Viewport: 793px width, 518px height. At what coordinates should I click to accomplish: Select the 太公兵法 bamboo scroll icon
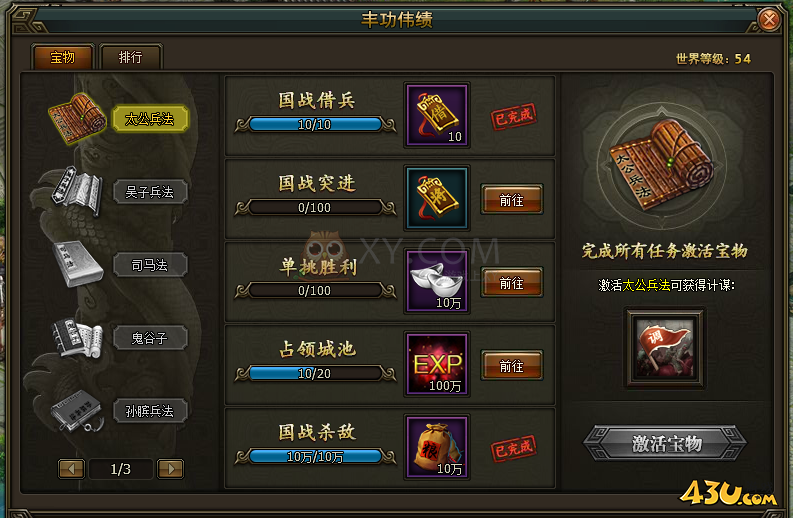78,118
